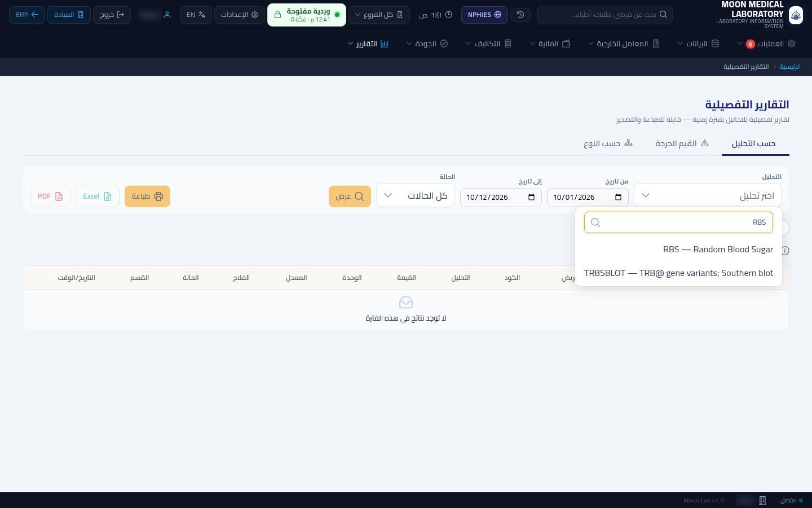Expand the التقارير reports menu
This screenshot has width=812, height=508.
[x=368, y=43]
